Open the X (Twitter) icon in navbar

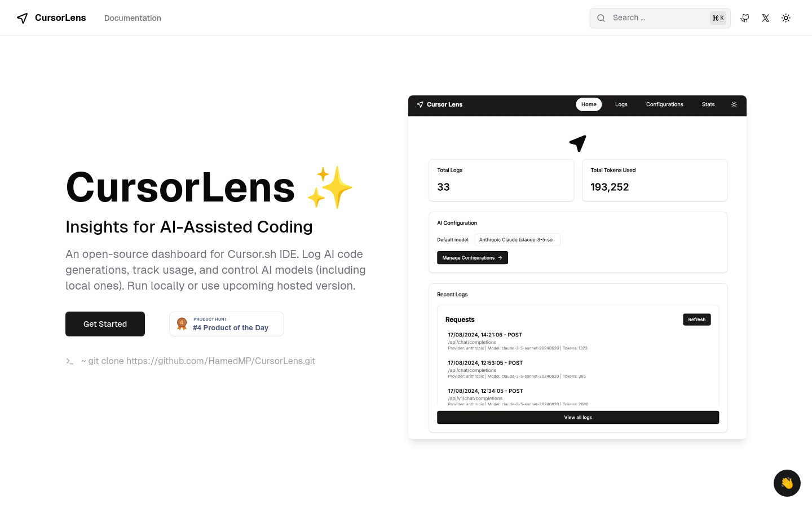point(765,17)
